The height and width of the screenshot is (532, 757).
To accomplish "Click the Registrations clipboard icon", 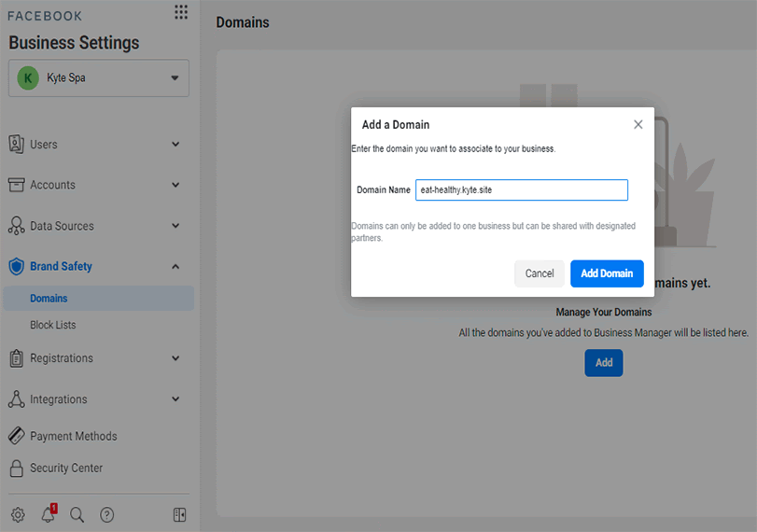I will 17,358.
